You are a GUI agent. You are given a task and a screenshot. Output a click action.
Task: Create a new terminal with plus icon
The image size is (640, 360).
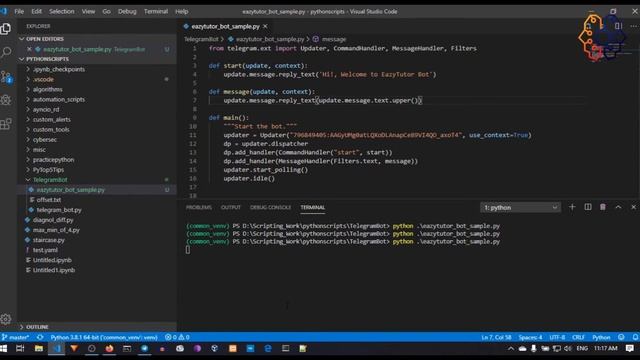point(572,207)
